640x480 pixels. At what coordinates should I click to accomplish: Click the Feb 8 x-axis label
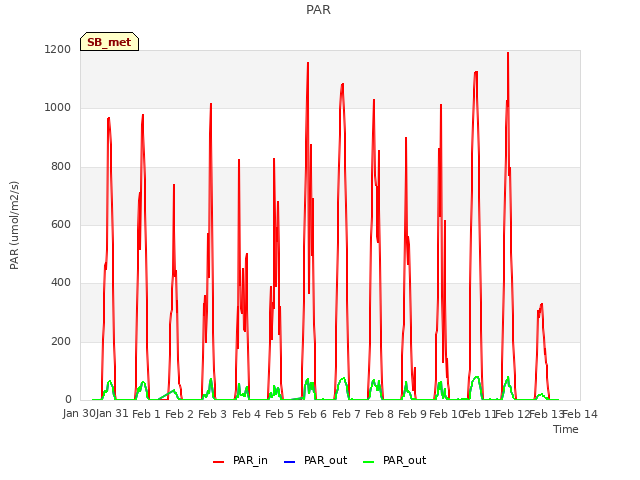(379, 414)
